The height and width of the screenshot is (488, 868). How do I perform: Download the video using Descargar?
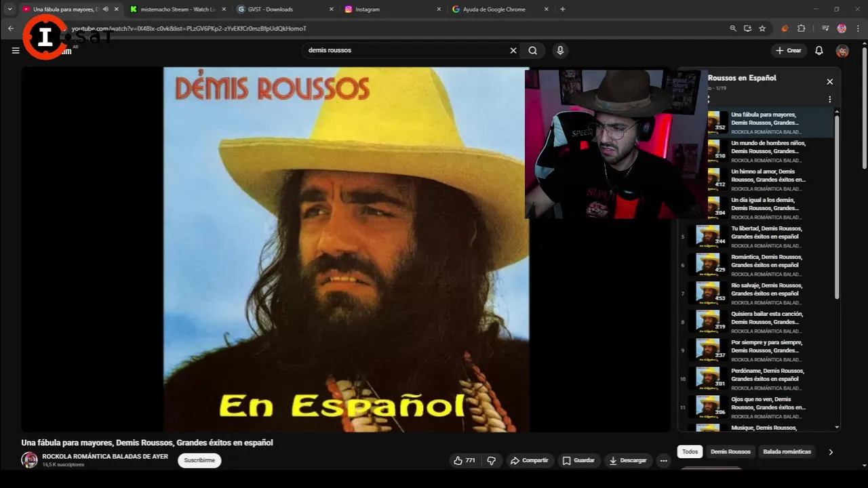pos(628,460)
